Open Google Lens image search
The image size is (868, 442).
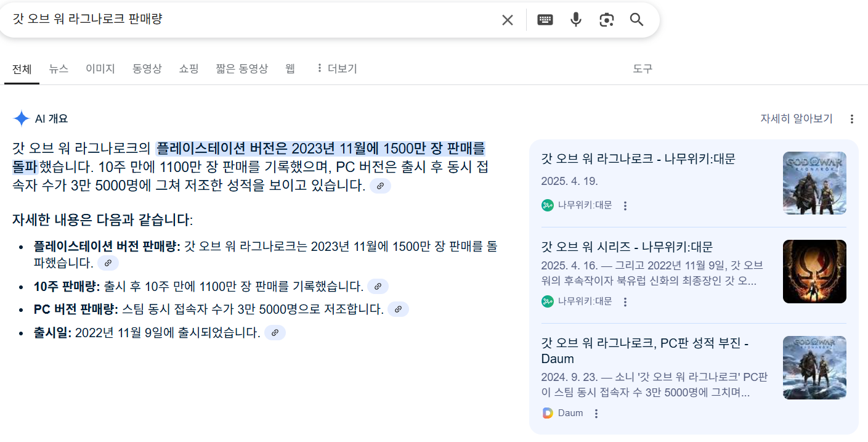tap(607, 20)
